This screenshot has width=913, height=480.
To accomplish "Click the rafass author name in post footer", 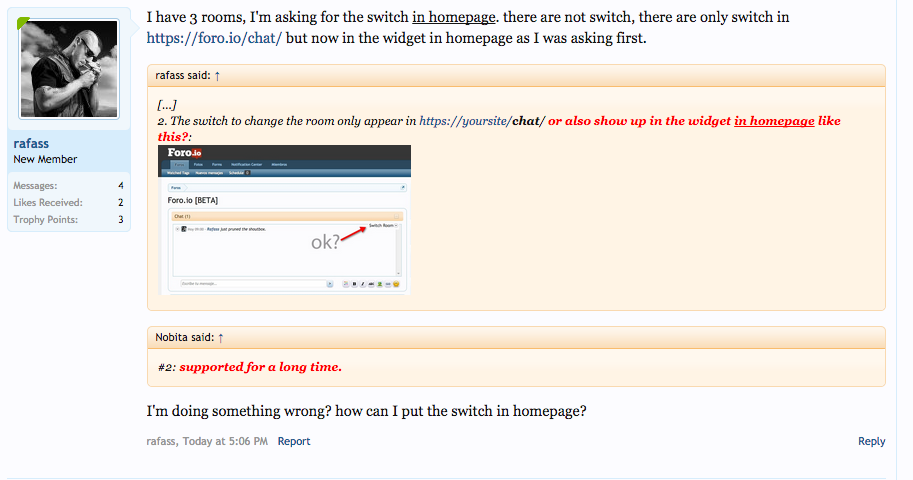I will (x=162, y=441).
